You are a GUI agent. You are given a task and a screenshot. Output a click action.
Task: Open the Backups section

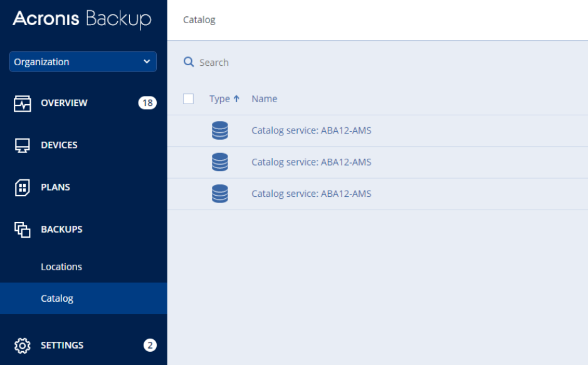point(61,229)
